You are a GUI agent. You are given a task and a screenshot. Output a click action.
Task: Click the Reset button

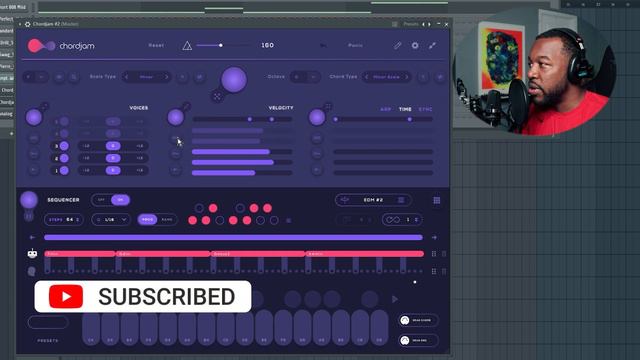click(156, 45)
